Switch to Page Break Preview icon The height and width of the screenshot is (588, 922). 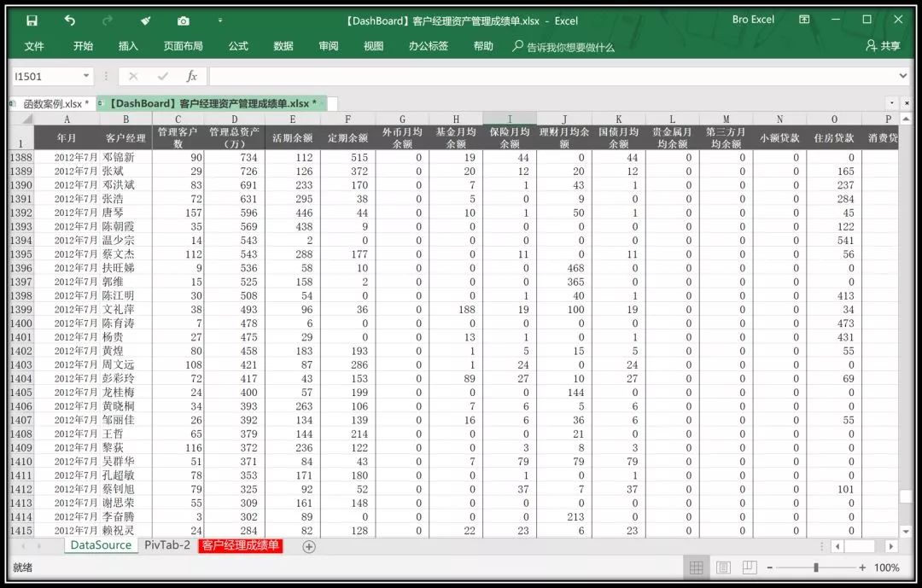click(x=750, y=568)
